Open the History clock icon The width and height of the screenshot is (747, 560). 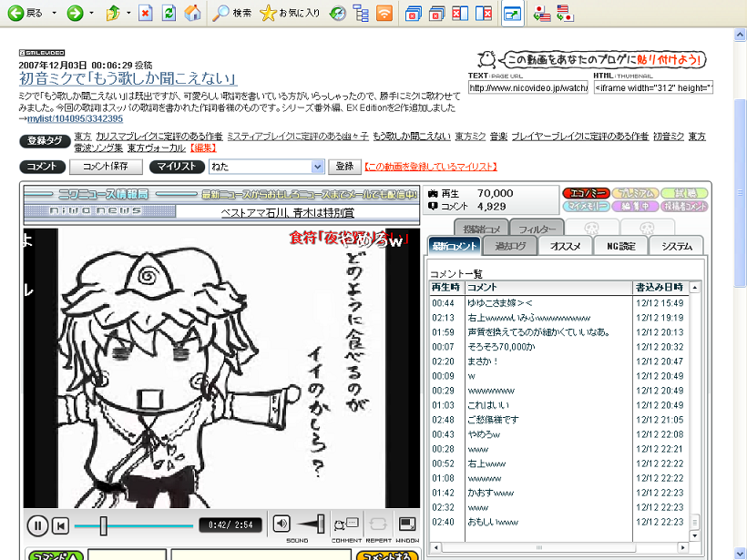click(x=338, y=14)
